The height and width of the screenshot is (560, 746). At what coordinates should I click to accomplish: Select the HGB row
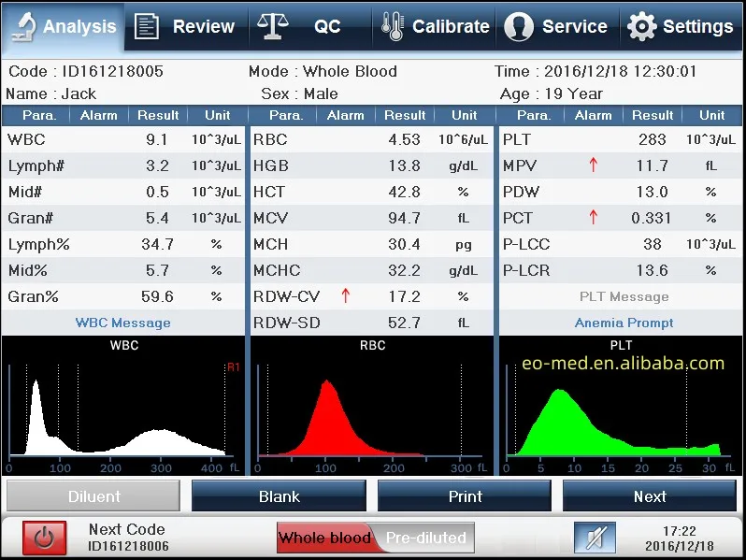(372, 165)
